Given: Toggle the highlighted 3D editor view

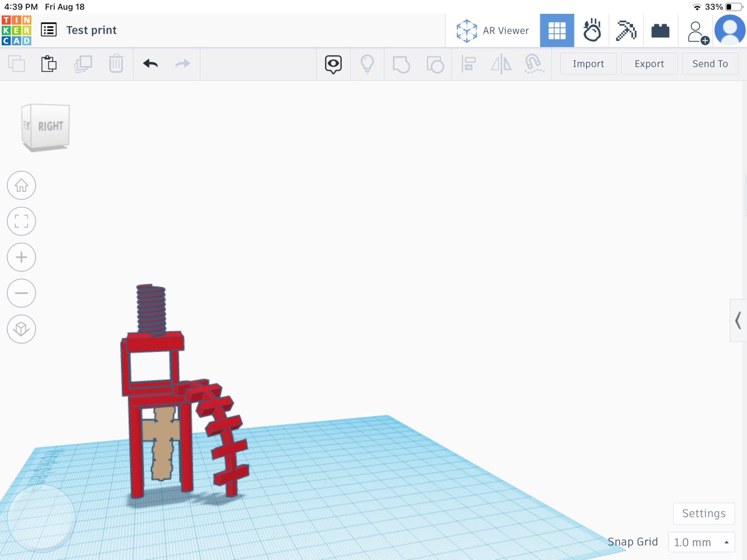Looking at the screenshot, I should coord(557,30).
